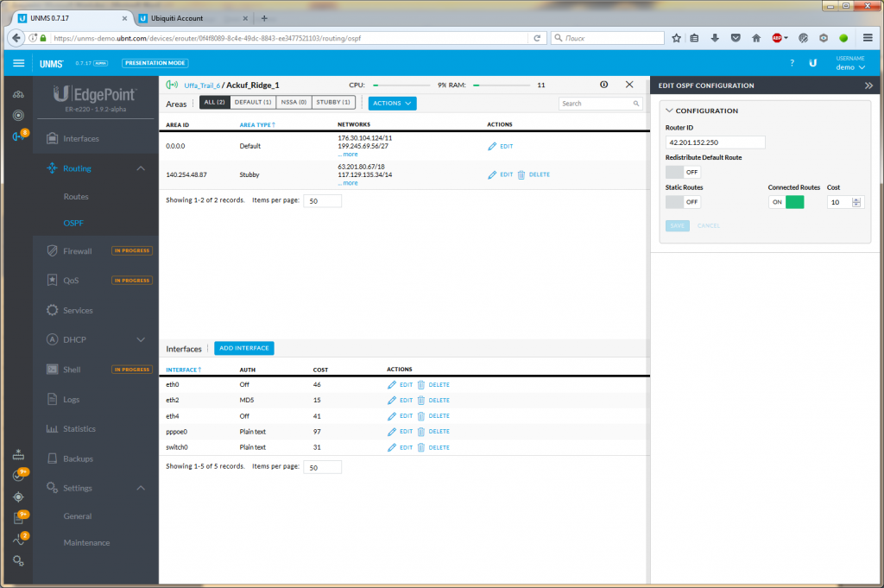
Task: Click the pencil edit icon for area 0.0.0.0
Action: 492,146
